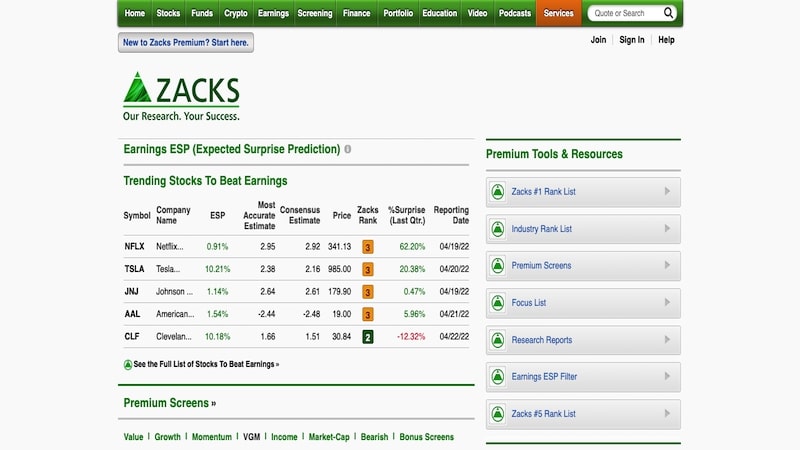Click the CLF ticker symbol
The image size is (800, 450).
click(132, 336)
